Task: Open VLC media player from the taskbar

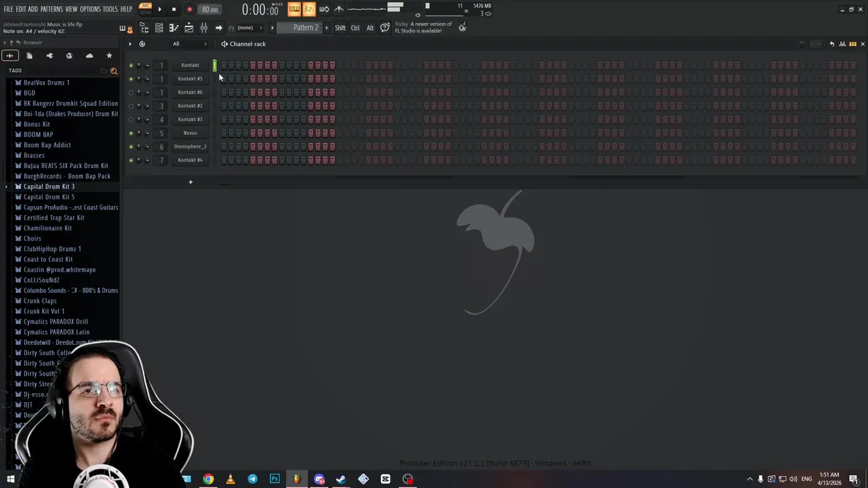Action: 231,479
